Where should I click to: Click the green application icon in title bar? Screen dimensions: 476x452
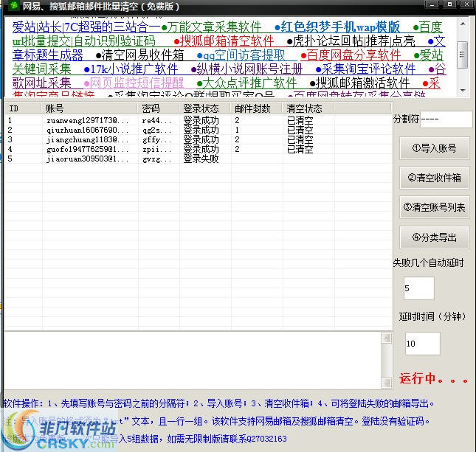[x=14, y=5]
